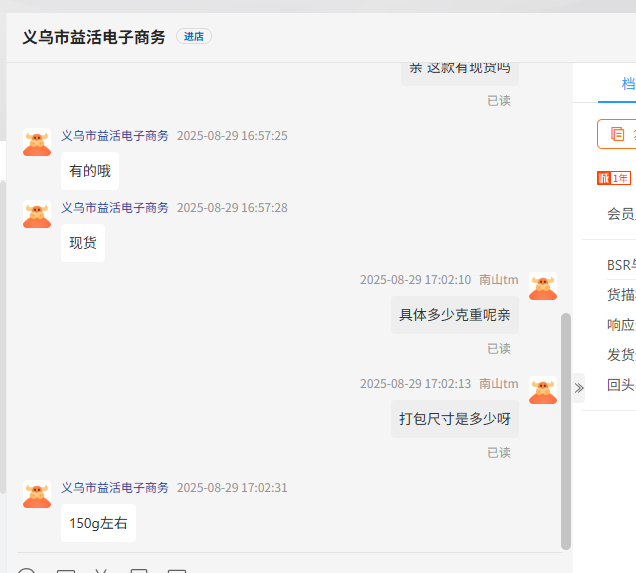This screenshot has height=573, width=636.
Task: Click seller avatar beside the 16:57:28 message
Action: click(x=37, y=214)
